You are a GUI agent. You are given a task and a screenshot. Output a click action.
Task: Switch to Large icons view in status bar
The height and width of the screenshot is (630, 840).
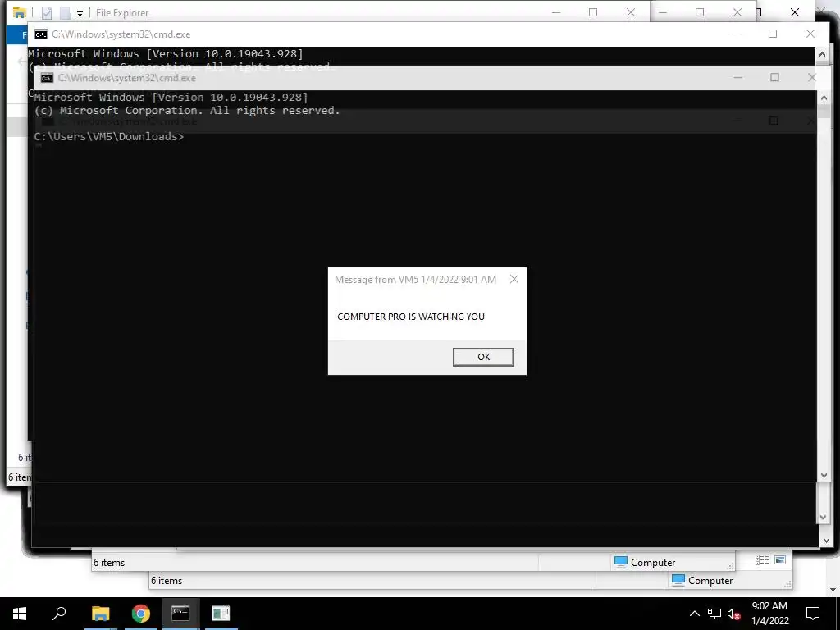780,559
